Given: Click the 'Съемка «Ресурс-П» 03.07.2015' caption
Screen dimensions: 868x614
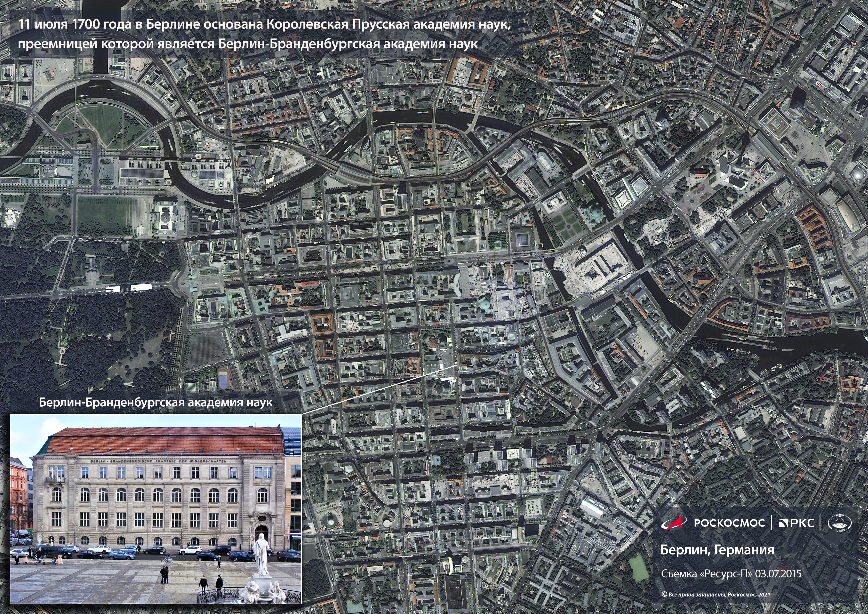Looking at the screenshot, I should 731,574.
